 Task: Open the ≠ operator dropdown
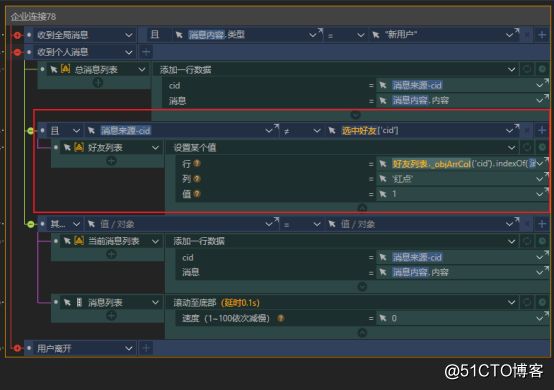pos(317,131)
